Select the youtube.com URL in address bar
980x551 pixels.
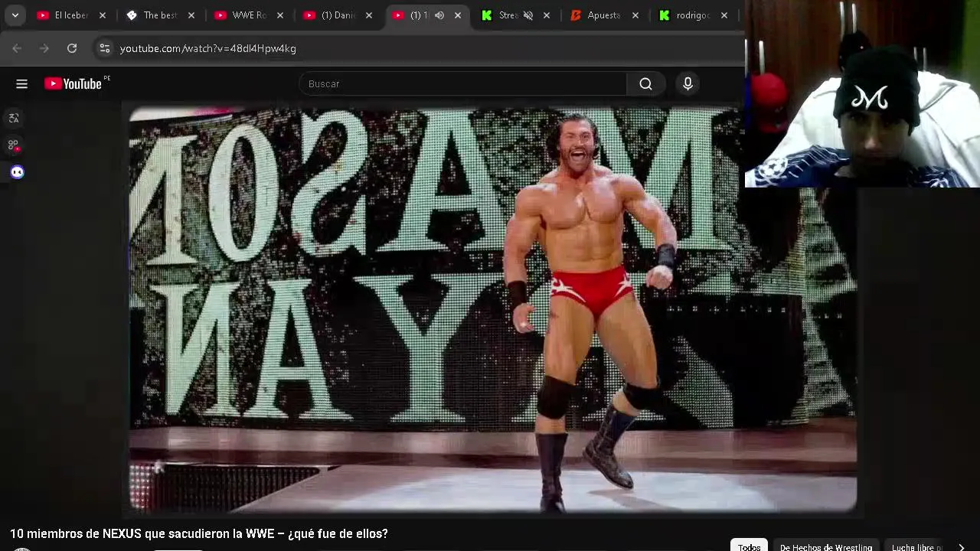pos(208,48)
